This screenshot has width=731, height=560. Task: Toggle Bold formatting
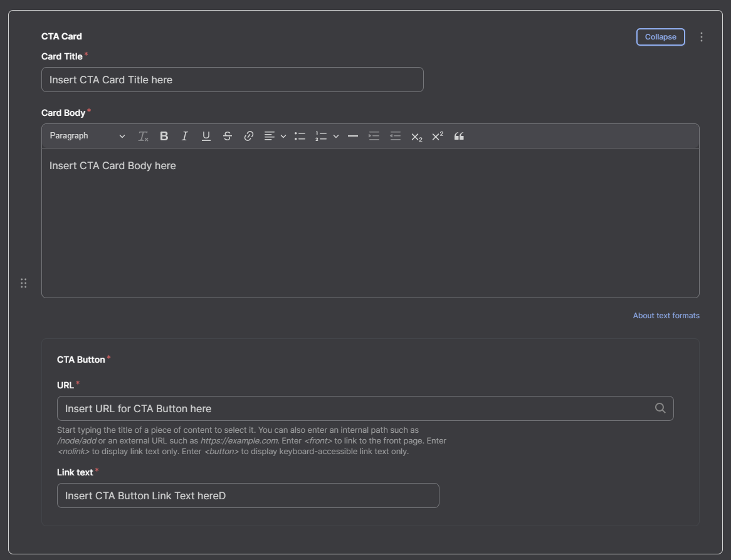pos(164,136)
